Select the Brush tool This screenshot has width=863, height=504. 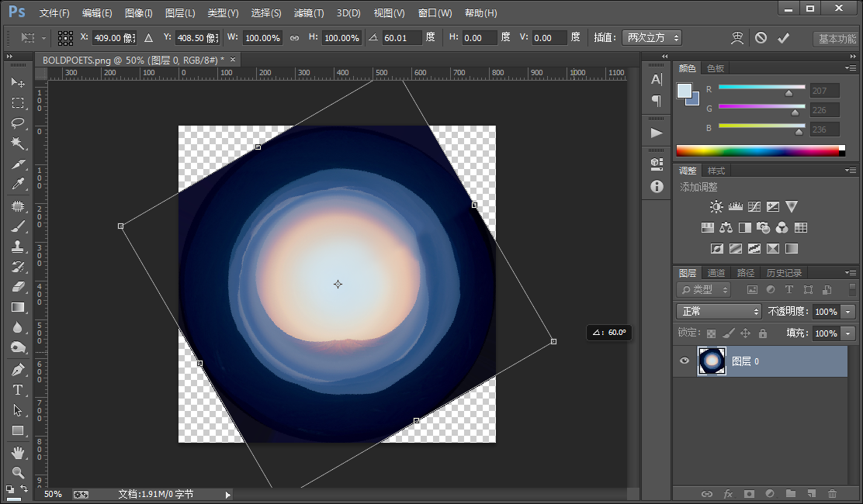tap(18, 226)
